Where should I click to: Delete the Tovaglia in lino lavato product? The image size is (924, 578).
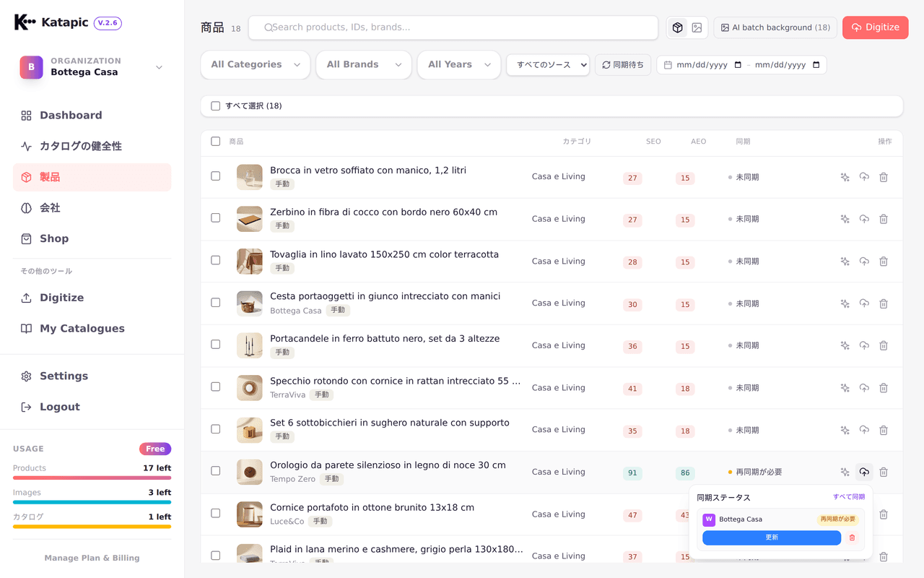[884, 262]
